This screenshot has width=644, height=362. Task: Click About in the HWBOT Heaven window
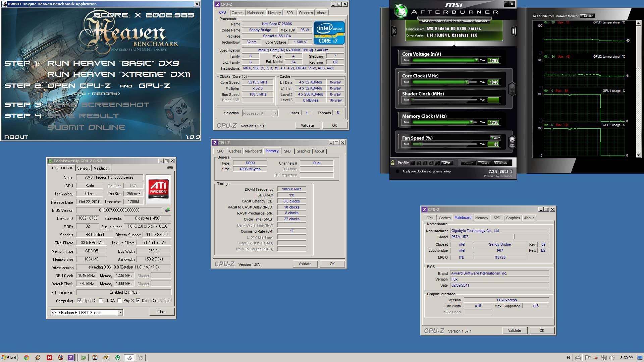[16, 137]
